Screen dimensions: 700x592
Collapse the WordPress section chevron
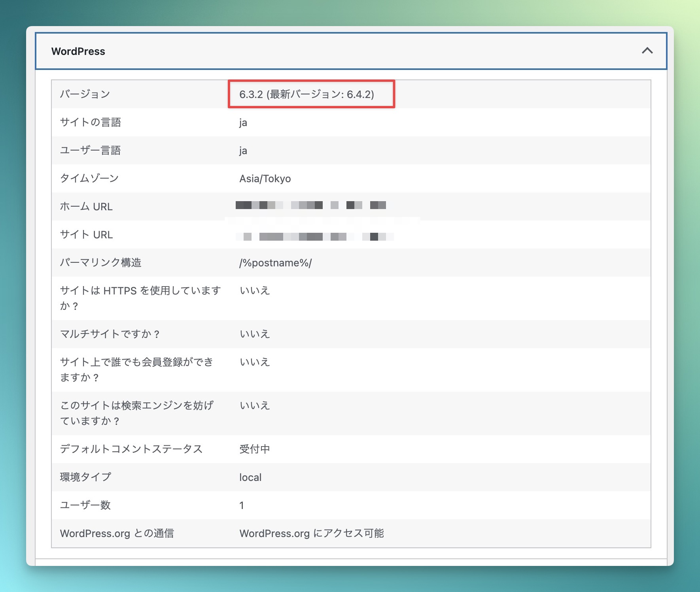click(647, 51)
